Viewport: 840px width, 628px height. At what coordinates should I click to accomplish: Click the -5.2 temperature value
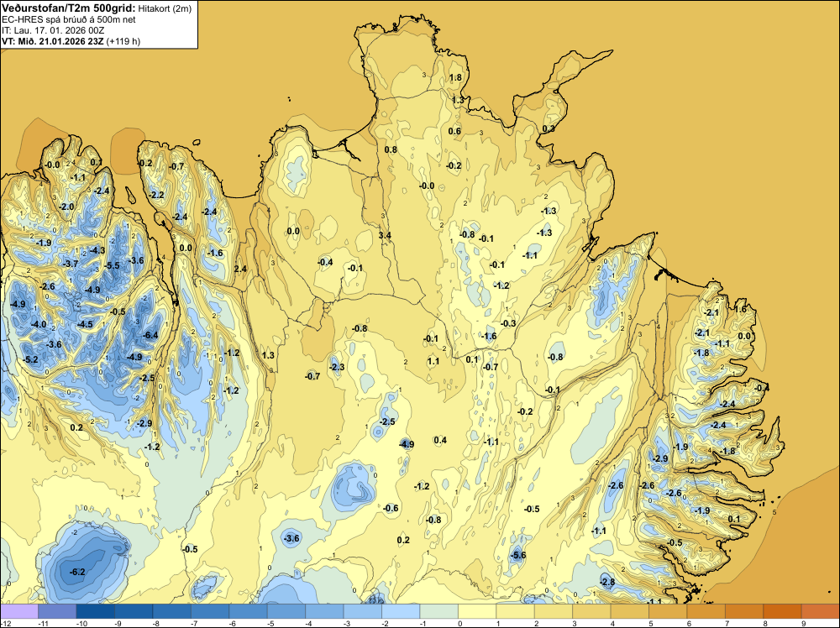30,359
